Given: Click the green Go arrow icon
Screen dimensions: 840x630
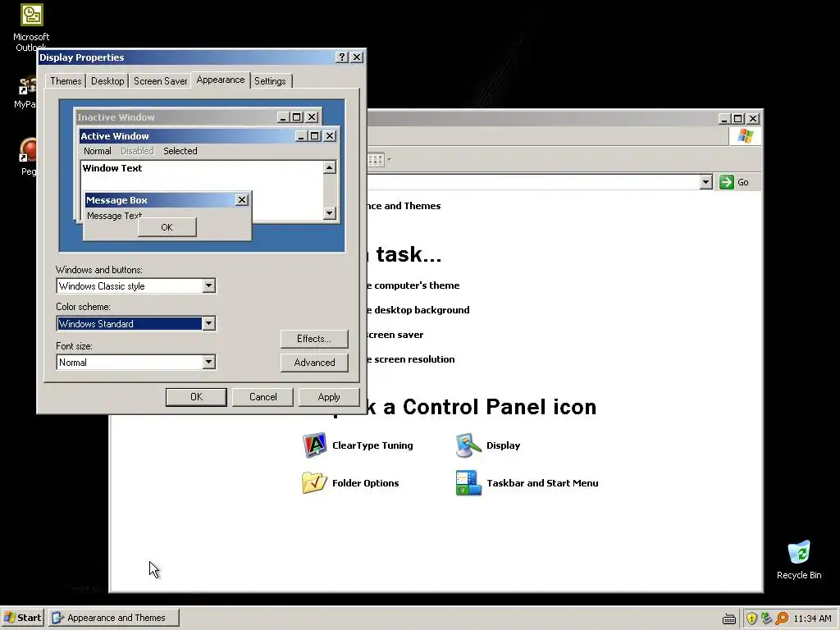Looking at the screenshot, I should tap(727, 182).
